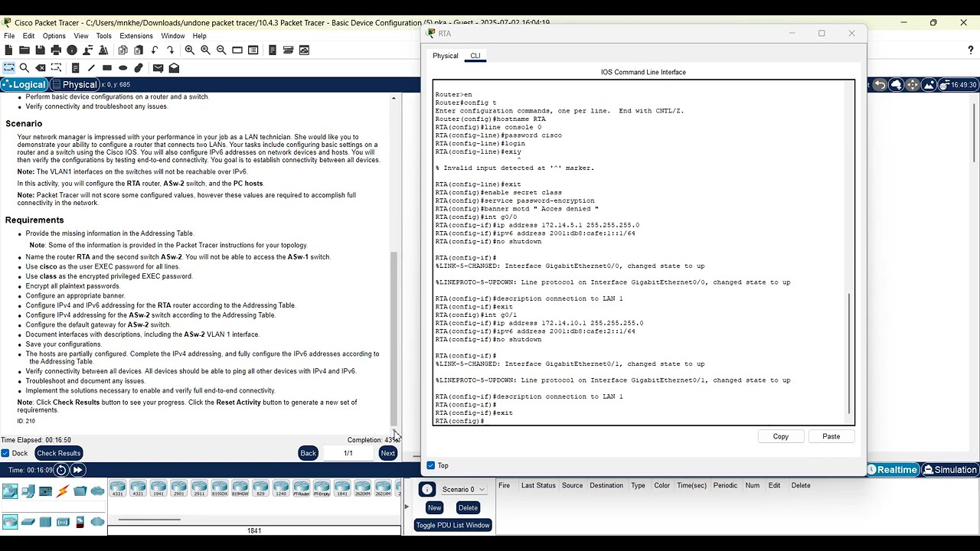Select the 4331 router device
Image resolution: width=980 pixels, height=551 pixels.
coord(118,488)
